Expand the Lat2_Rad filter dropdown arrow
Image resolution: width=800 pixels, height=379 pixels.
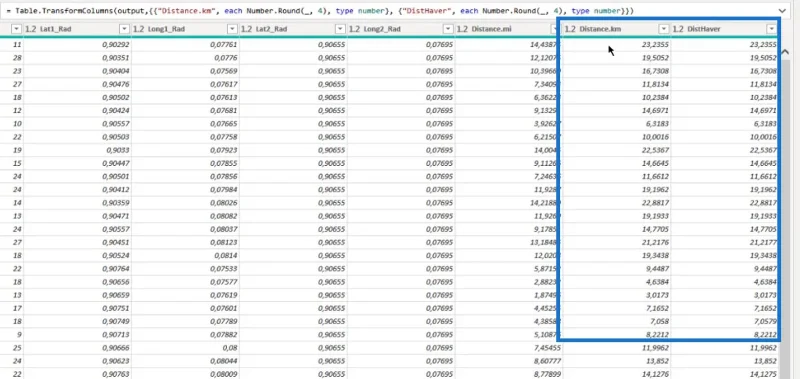[340, 29]
